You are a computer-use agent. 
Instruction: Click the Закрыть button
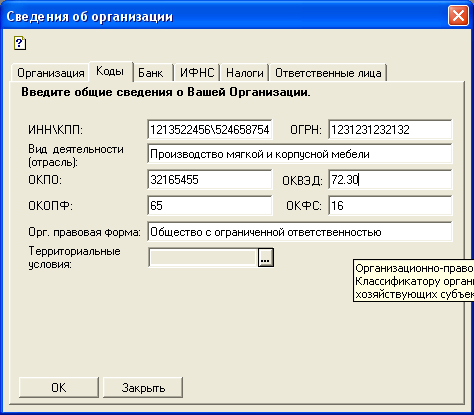143,387
